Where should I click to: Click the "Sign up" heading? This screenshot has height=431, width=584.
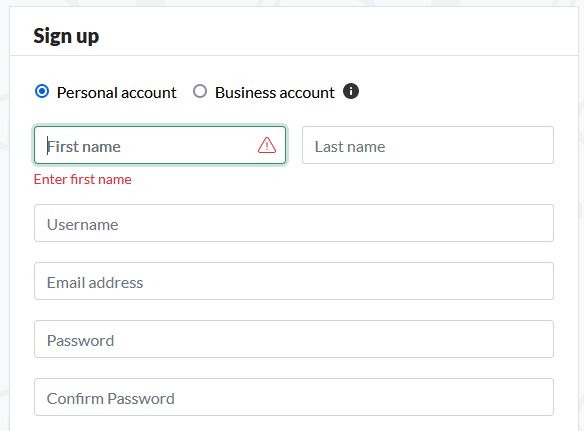click(x=66, y=37)
